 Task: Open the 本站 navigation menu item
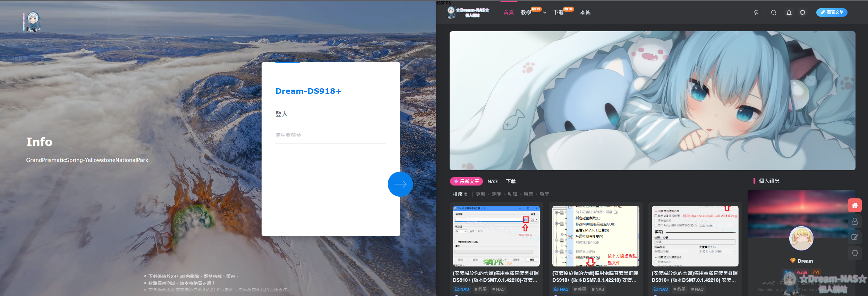(585, 13)
